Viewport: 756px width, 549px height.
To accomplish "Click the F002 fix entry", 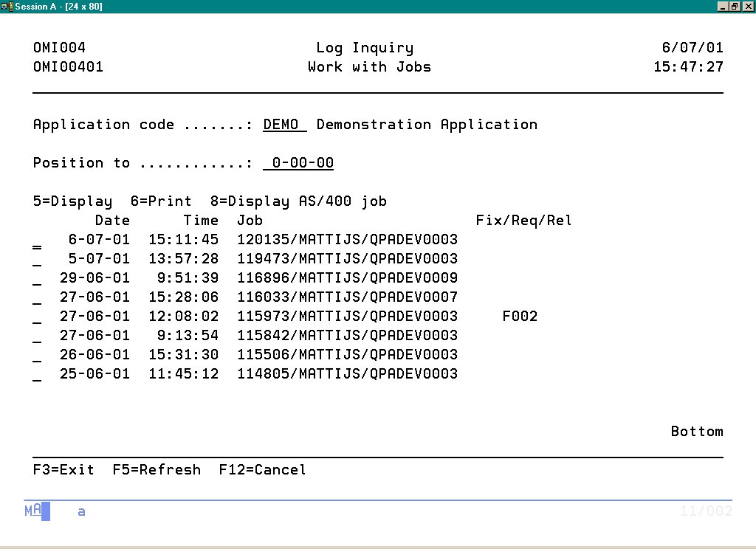I will click(x=520, y=317).
